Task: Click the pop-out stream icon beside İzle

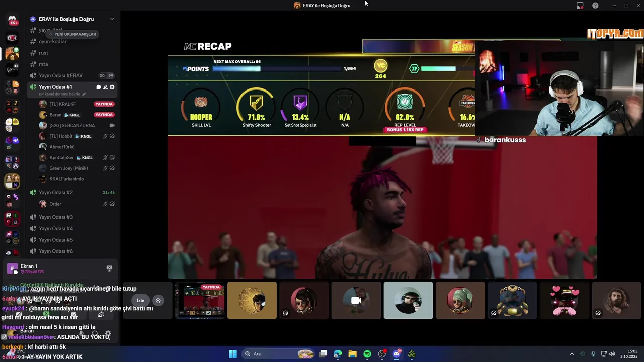Action: [x=158, y=301]
